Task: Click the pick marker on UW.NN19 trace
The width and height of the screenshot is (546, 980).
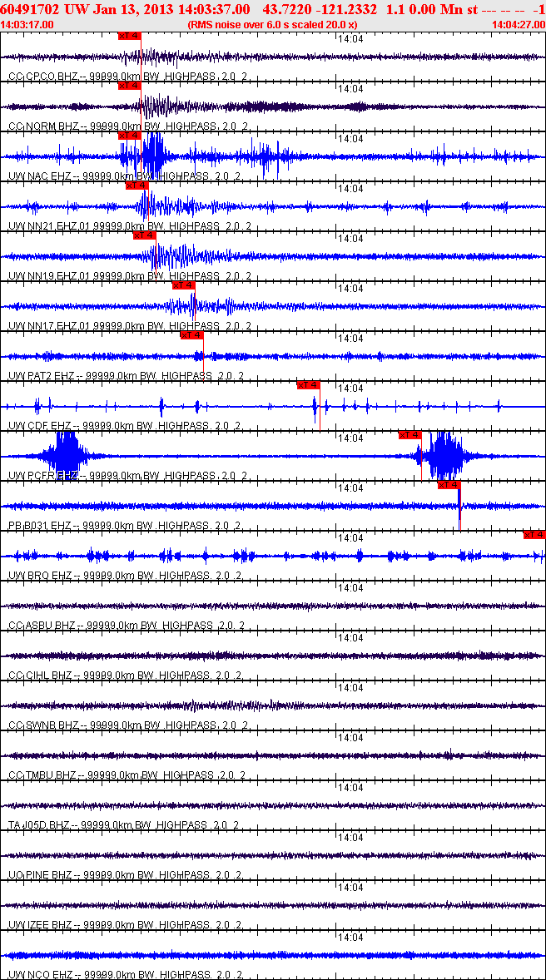Action: click(144, 235)
